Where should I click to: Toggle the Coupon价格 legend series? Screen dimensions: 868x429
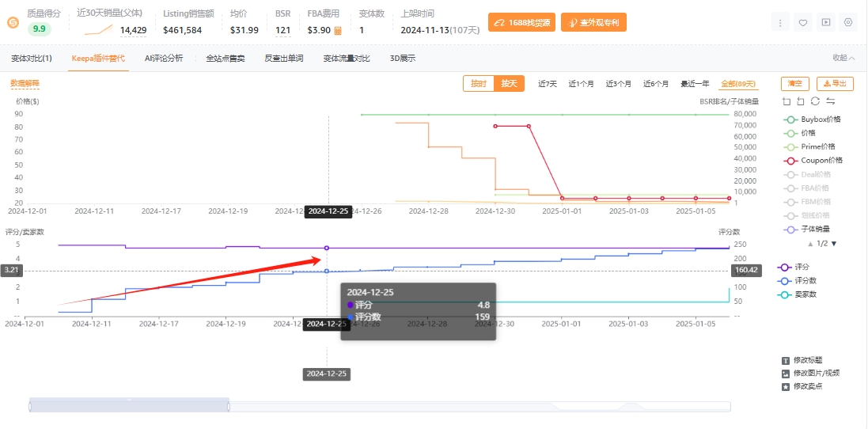coord(813,161)
